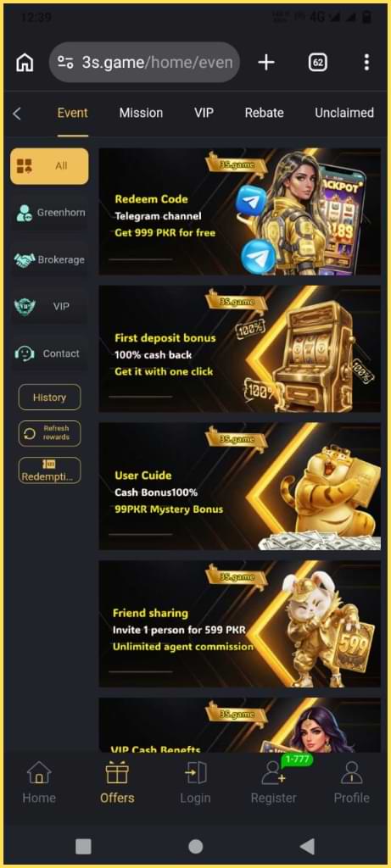Screen dimensions: 391x868
Task: Filter events by Greenhorn category
Action: coord(49,213)
